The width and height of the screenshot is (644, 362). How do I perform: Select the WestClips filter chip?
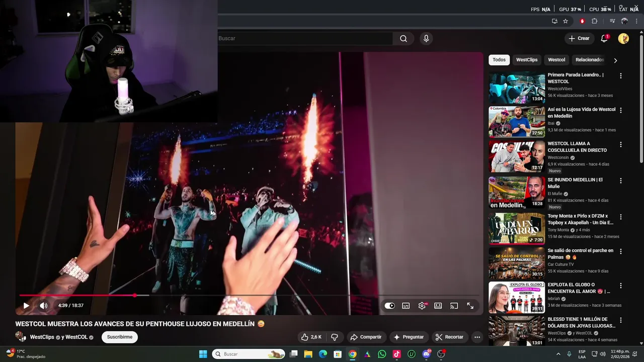pyautogui.click(x=527, y=60)
